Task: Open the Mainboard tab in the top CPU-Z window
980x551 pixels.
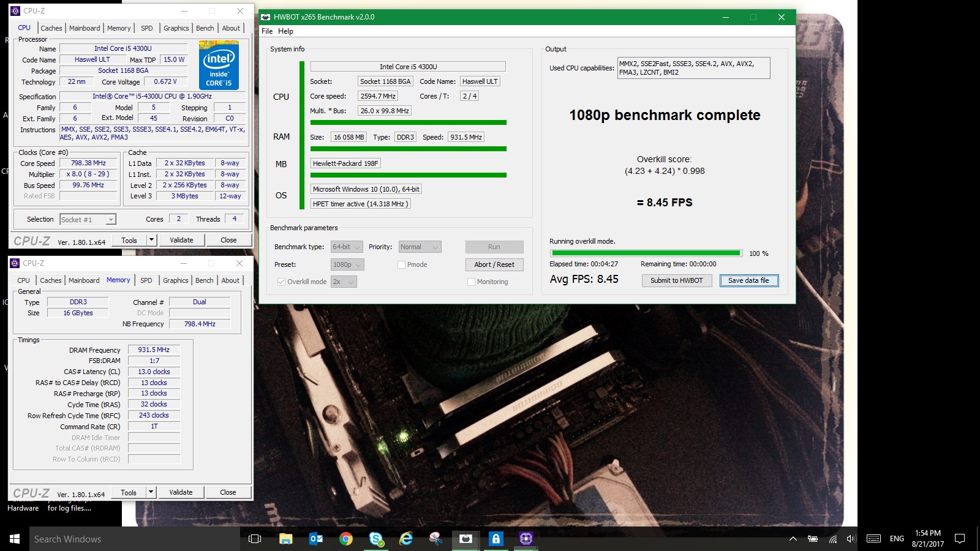Action: click(x=85, y=28)
